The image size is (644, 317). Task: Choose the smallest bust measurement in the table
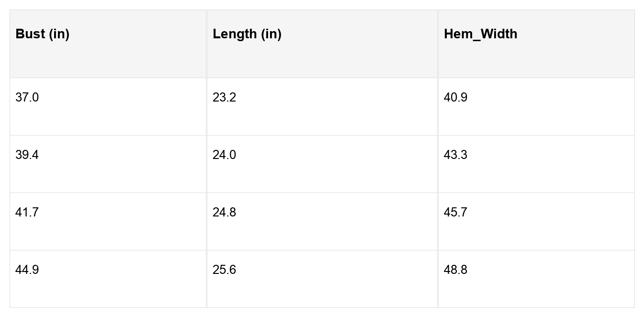coord(27,98)
